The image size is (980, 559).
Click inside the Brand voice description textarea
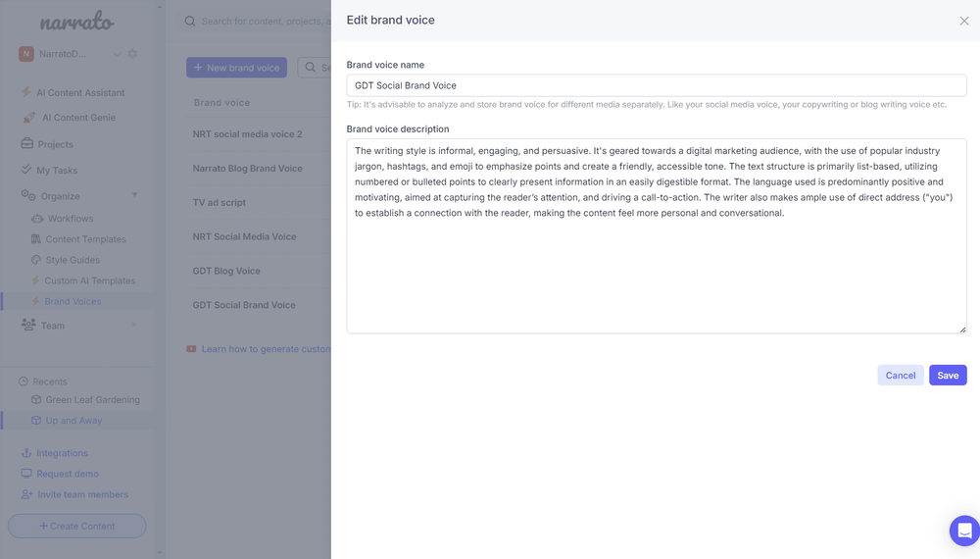(657, 235)
